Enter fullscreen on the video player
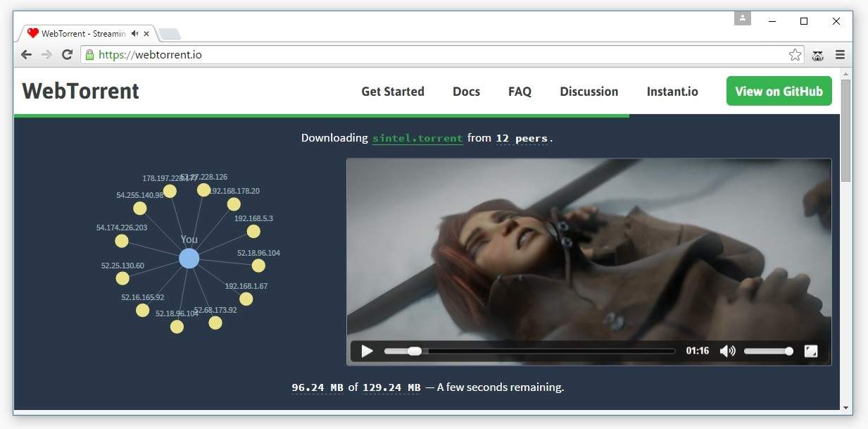 pyautogui.click(x=811, y=350)
